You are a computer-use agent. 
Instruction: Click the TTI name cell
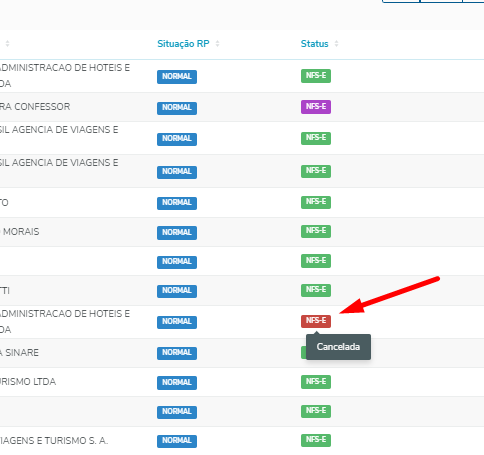(x=5, y=291)
